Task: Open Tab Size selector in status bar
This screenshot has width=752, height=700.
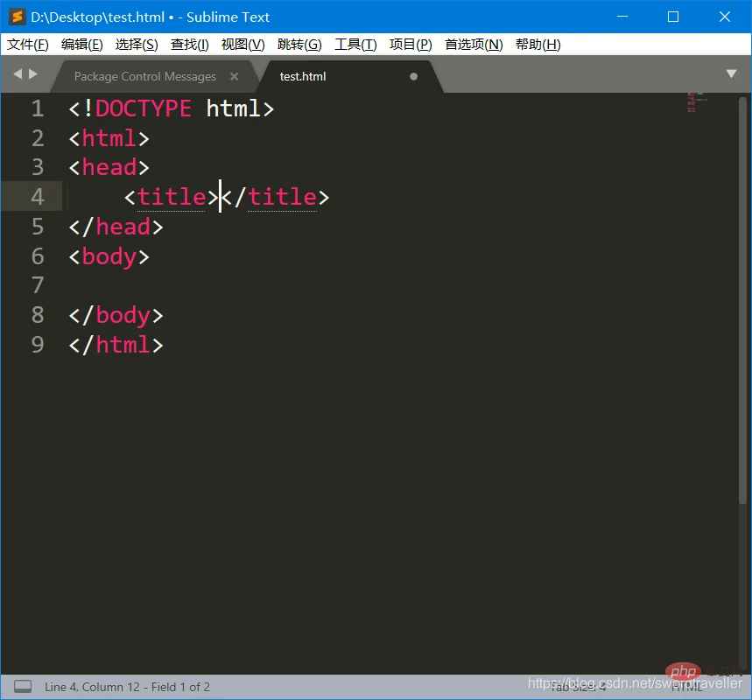Action: click(x=578, y=687)
